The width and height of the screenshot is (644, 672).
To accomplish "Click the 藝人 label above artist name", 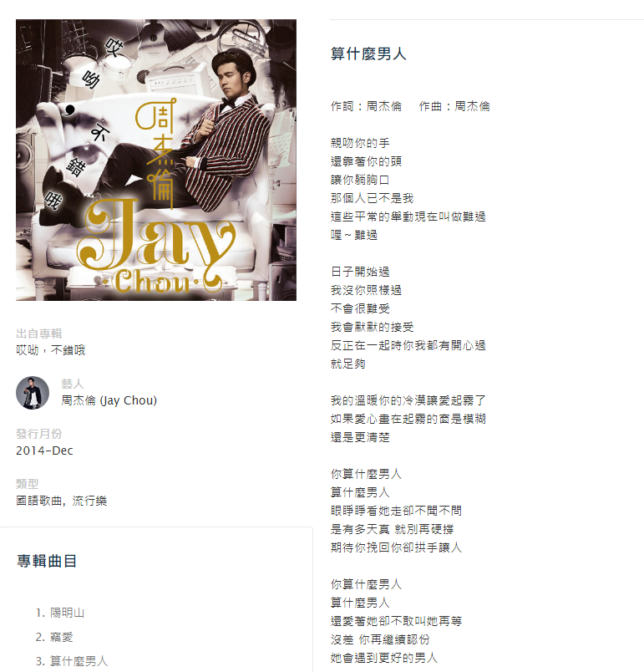I will [73, 383].
